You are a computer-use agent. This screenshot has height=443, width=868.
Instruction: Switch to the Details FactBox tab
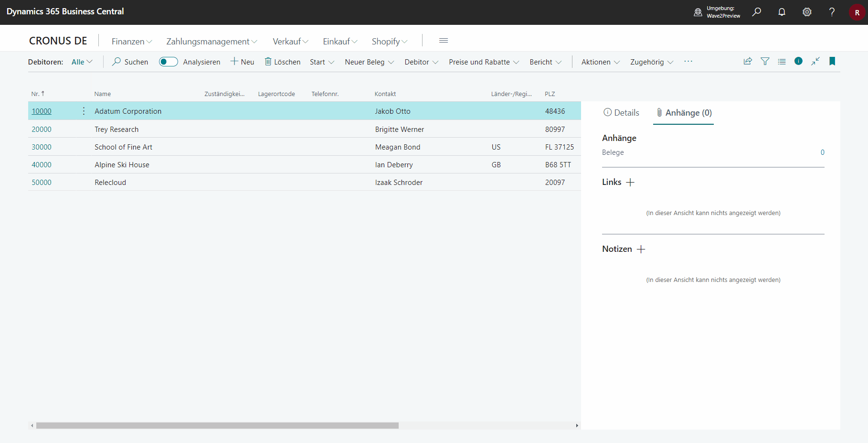click(x=621, y=113)
